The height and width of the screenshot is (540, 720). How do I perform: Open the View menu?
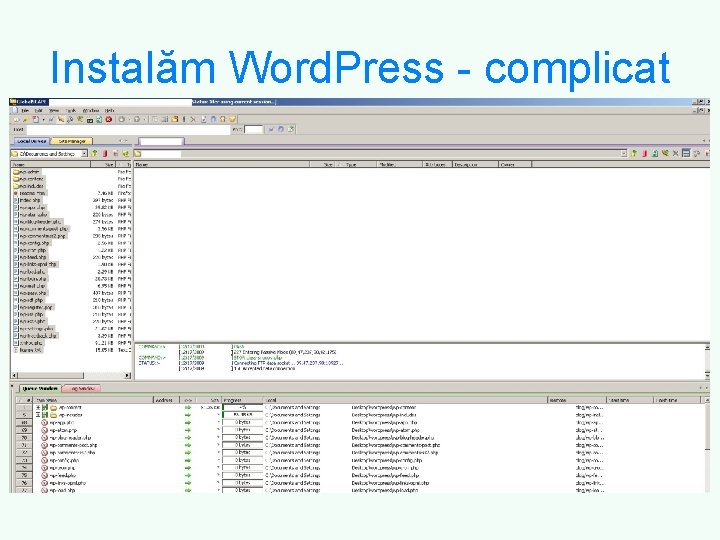click(x=54, y=111)
